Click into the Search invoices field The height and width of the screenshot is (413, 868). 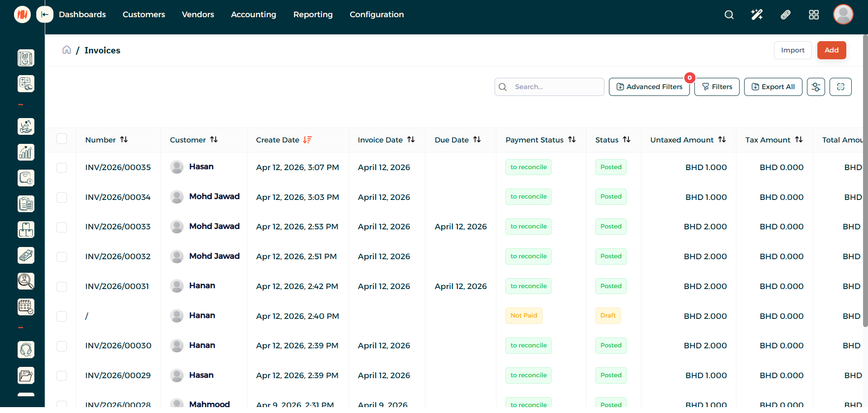556,87
